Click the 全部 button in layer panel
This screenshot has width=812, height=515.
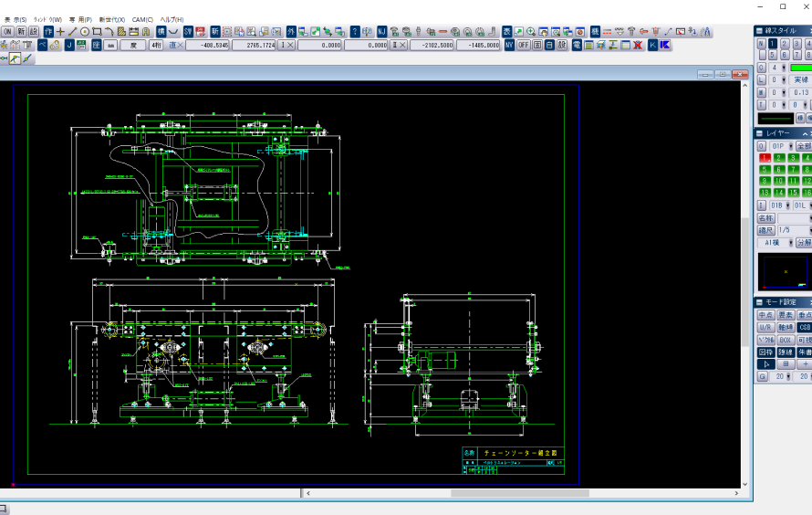pos(803,146)
